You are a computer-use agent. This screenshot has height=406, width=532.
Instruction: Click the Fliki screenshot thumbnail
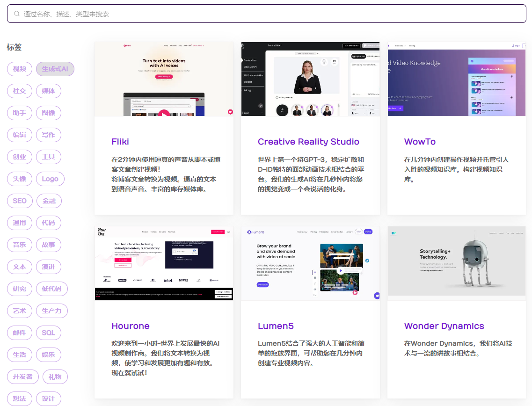tap(164, 79)
